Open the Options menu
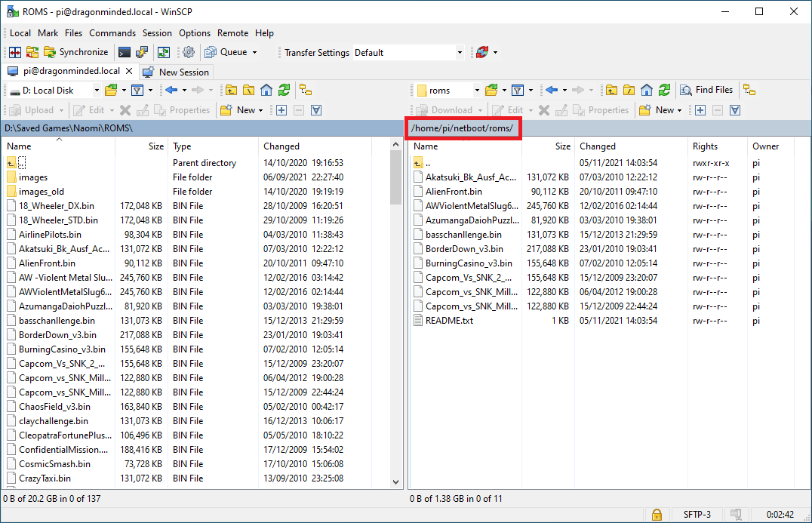812x523 pixels. point(195,33)
